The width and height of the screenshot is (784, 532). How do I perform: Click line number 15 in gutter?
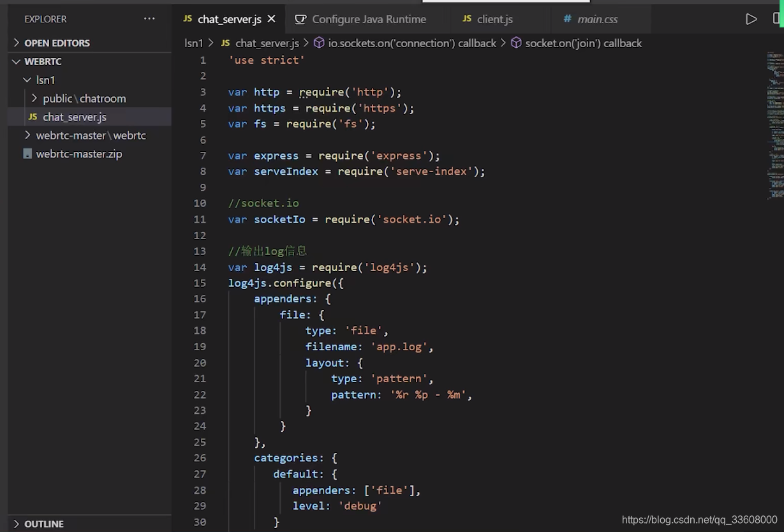200,283
